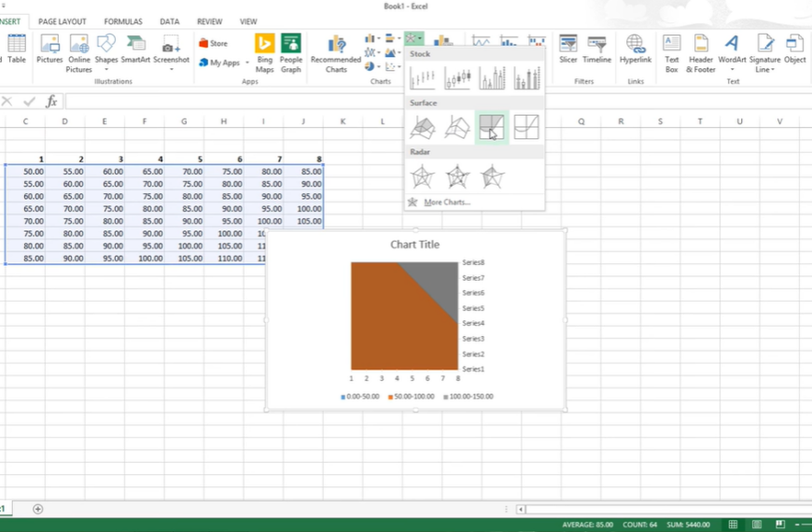Choose the 3-D Surface chart
Screen dimensions: 812x532
pos(423,127)
